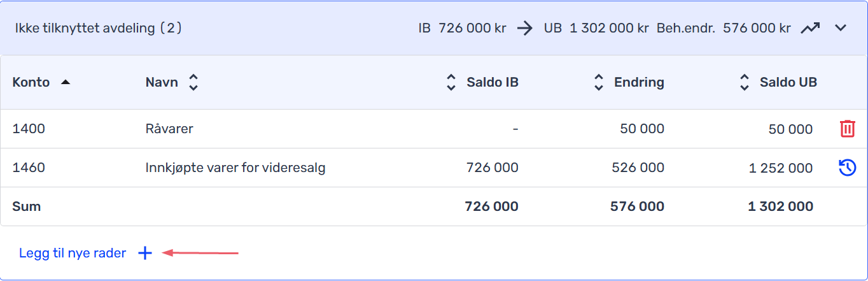Screen dimensions: 868x281
Task: Sort by Navn column sort arrows
Action: coord(193,82)
